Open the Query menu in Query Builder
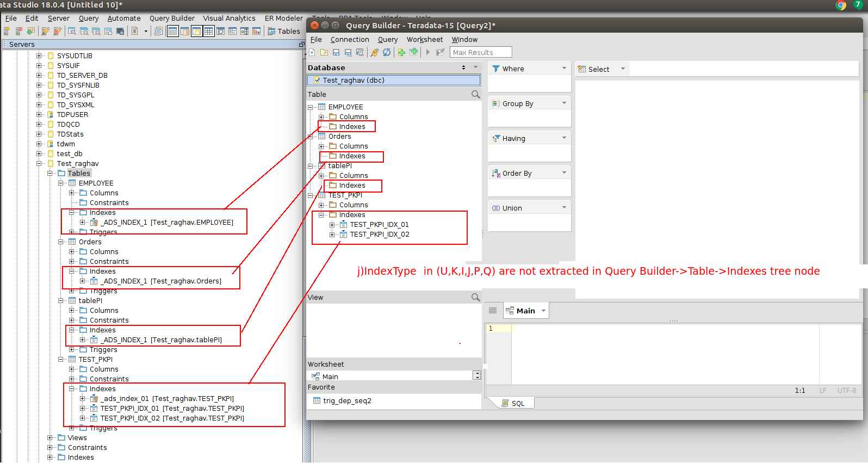This screenshot has width=868, height=463. [388, 39]
